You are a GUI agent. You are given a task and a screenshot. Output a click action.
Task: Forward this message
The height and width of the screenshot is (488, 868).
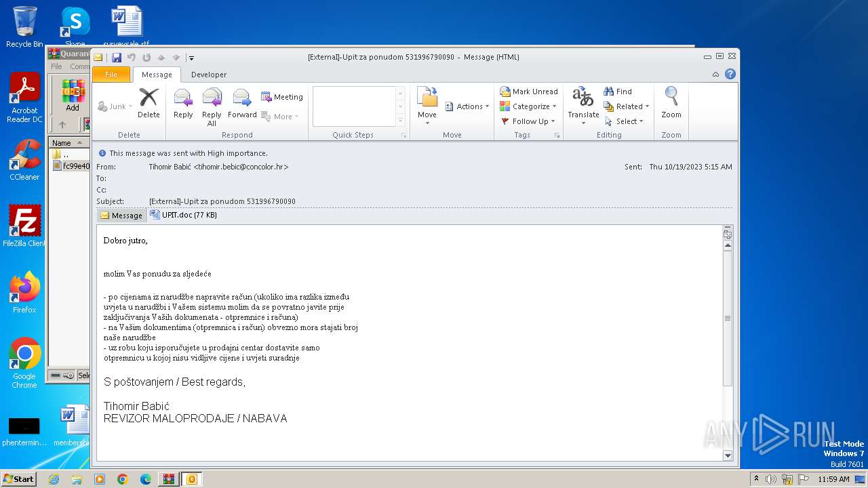[x=242, y=104]
